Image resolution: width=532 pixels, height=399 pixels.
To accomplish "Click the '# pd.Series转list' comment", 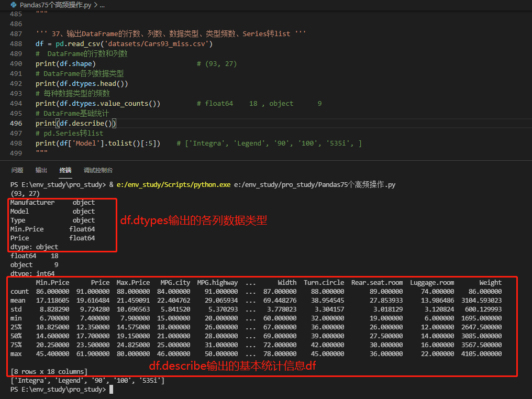I will [x=70, y=134].
